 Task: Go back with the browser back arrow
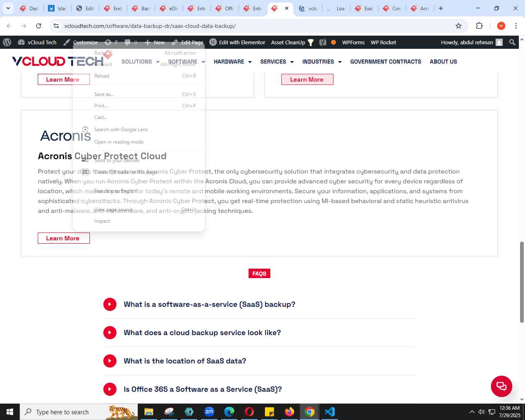pyautogui.click(x=9, y=26)
